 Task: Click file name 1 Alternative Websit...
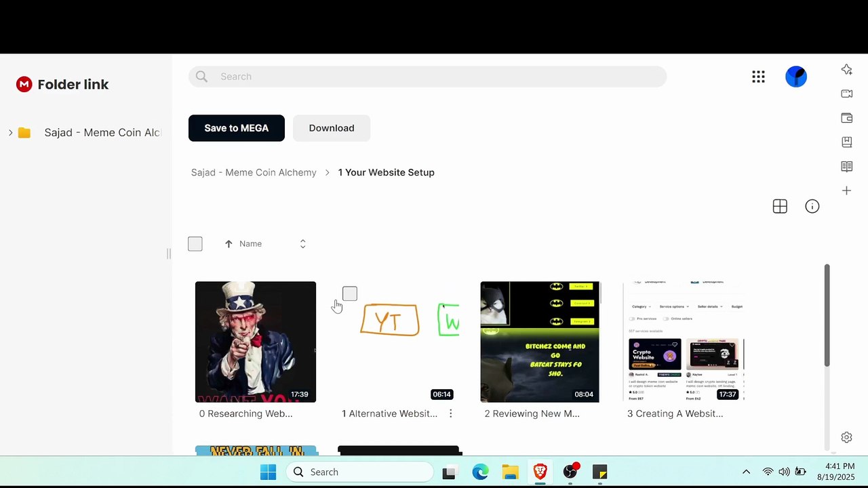(x=390, y=413)
